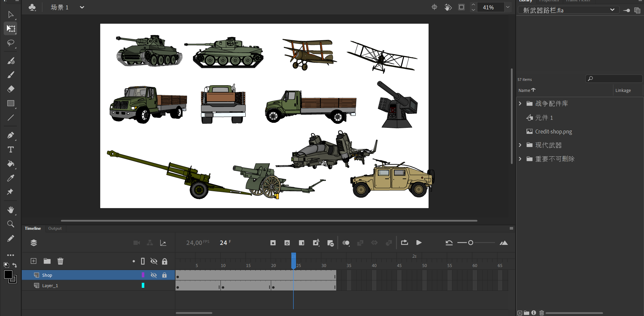Toggle visibility of the Shop layer

[154, 275]
